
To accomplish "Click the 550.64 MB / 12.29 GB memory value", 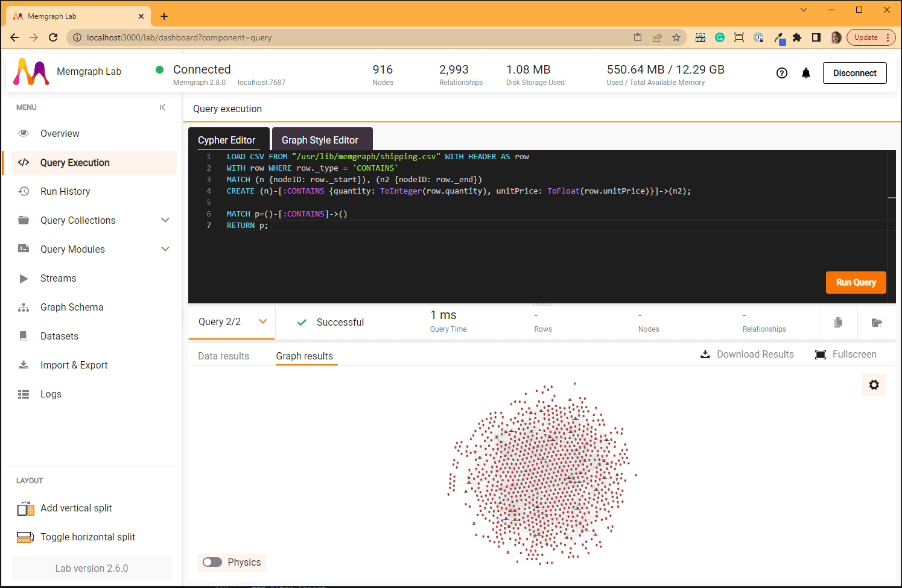I will coord(665,69).
